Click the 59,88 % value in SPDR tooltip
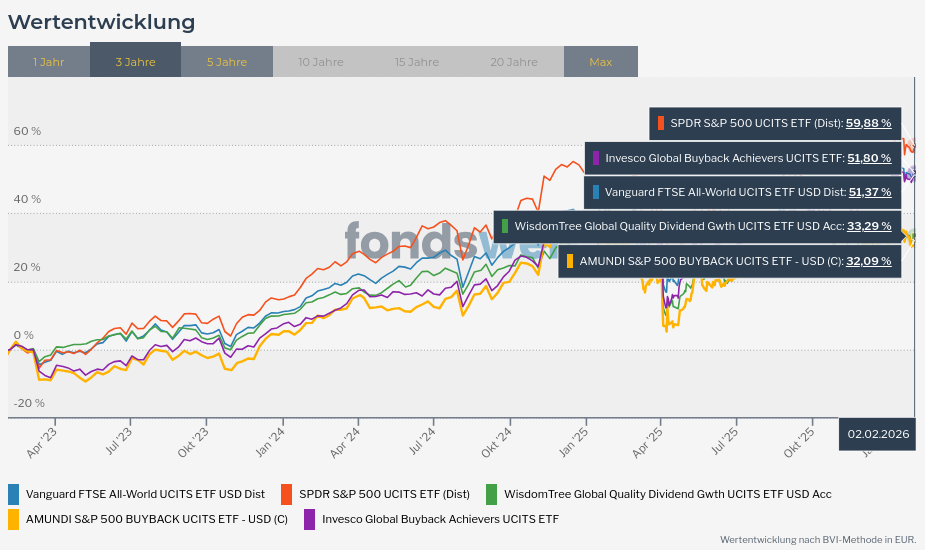Screen dimensions: 925x550 coord(868,123)
